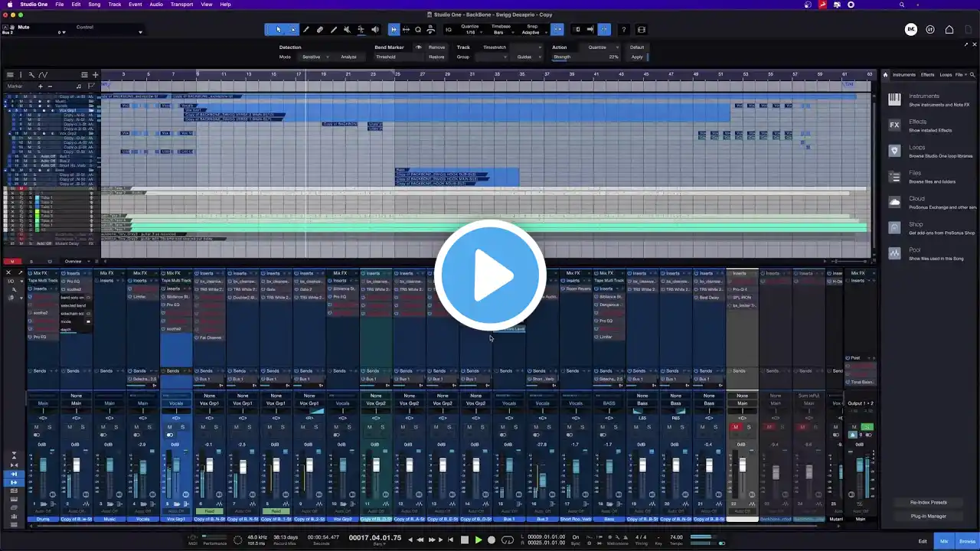Open Cloud in the browser home list
The image size is (980, 551).
(x=929, y=202)
